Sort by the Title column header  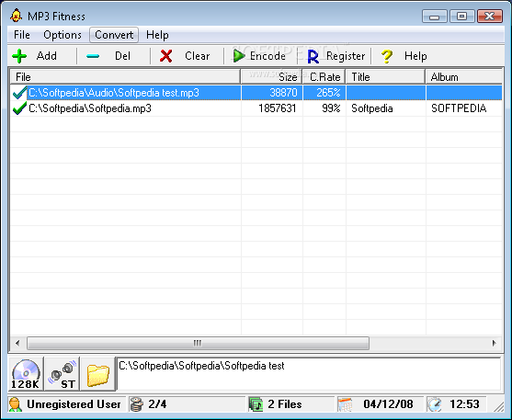pyautogui.click(x=386, y=77)
